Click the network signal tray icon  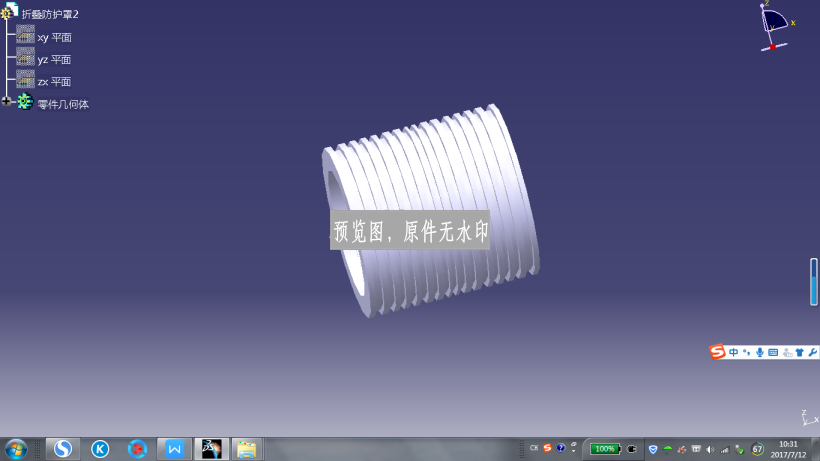(x=724, y=449)
